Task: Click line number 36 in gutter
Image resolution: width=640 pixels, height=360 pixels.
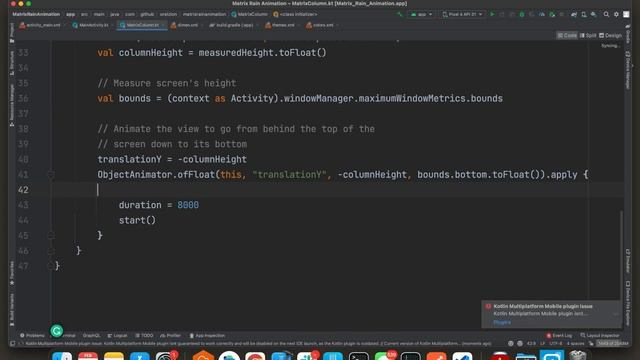Action: [x=23, y=98]
